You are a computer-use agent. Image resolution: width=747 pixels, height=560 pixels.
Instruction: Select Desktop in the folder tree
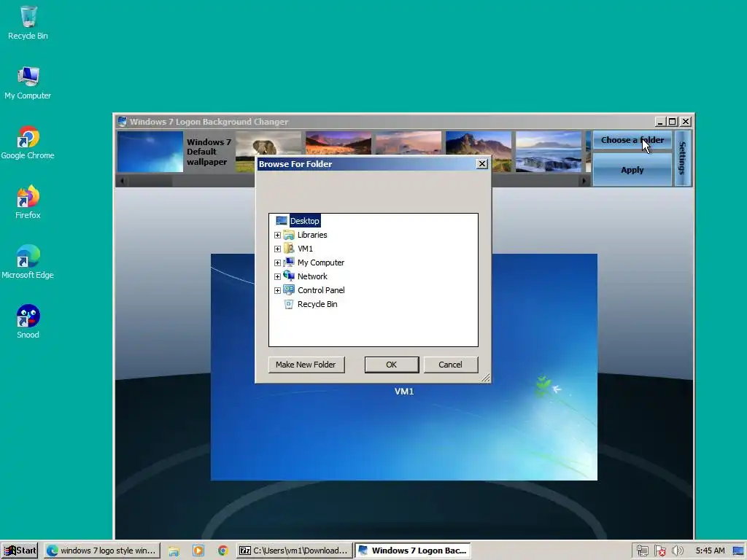(304, 221)
